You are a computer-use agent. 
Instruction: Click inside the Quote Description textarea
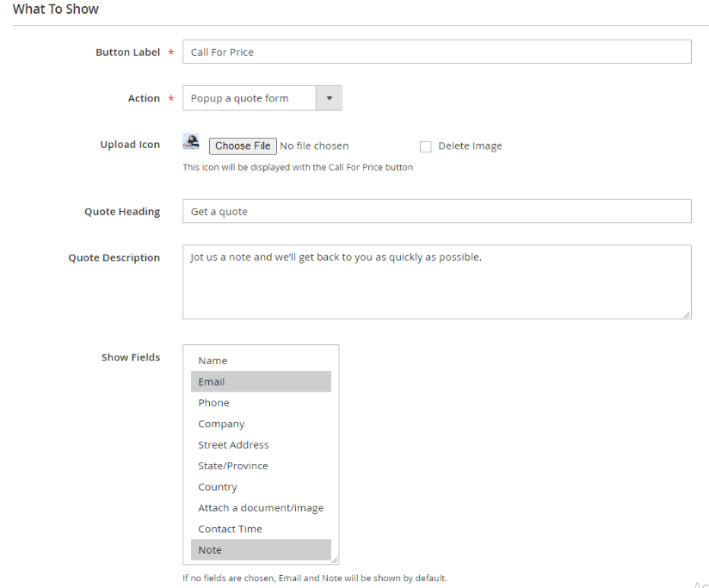(x=436, y=282)
